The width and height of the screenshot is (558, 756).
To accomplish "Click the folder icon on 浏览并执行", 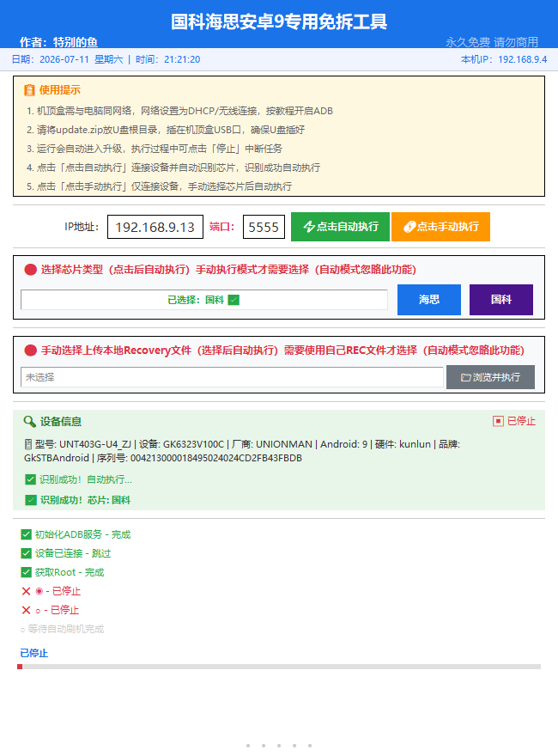I will click(x=465, y=377).
